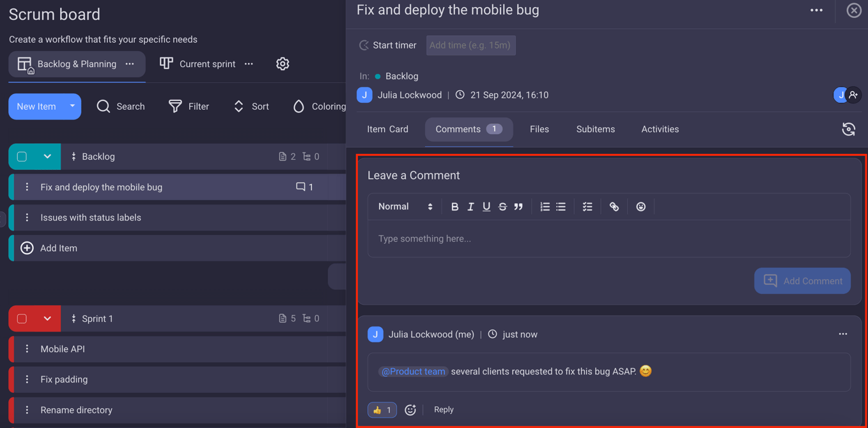Insert a numbered list

[x=545, y=206]
